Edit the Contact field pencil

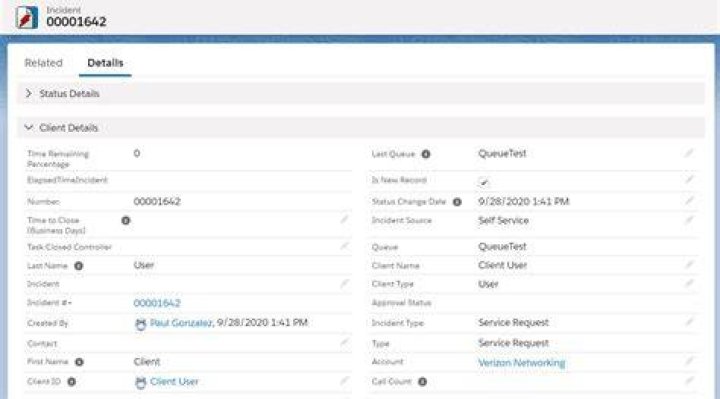[x=344, y=343]
